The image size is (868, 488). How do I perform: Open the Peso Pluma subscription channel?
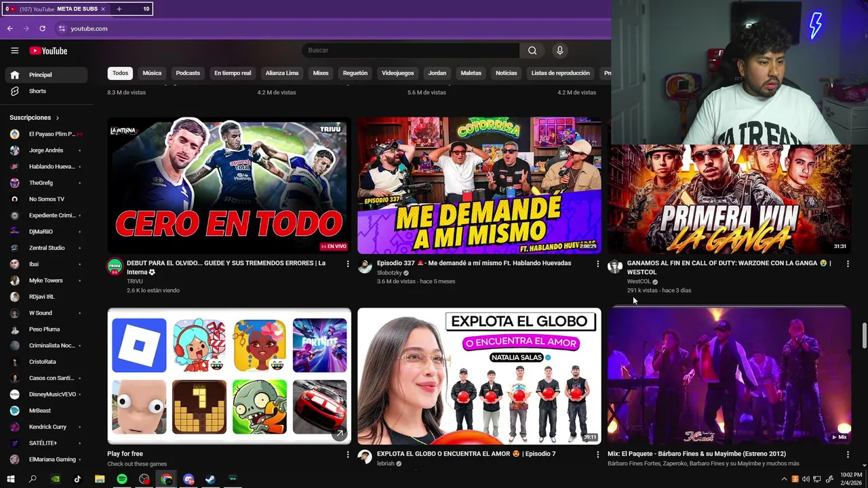click(x=46, y=329)
